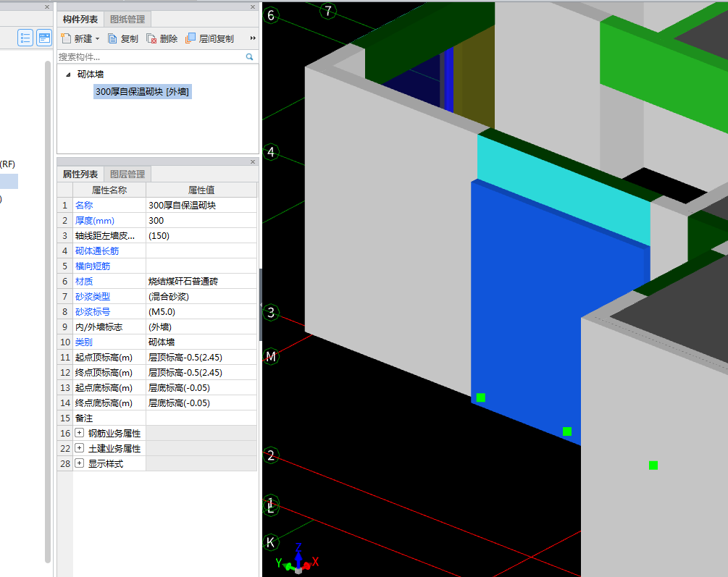Click the 厚度(mm) value 300
This screenshot has height=577, width=728.
coord(201,221)
